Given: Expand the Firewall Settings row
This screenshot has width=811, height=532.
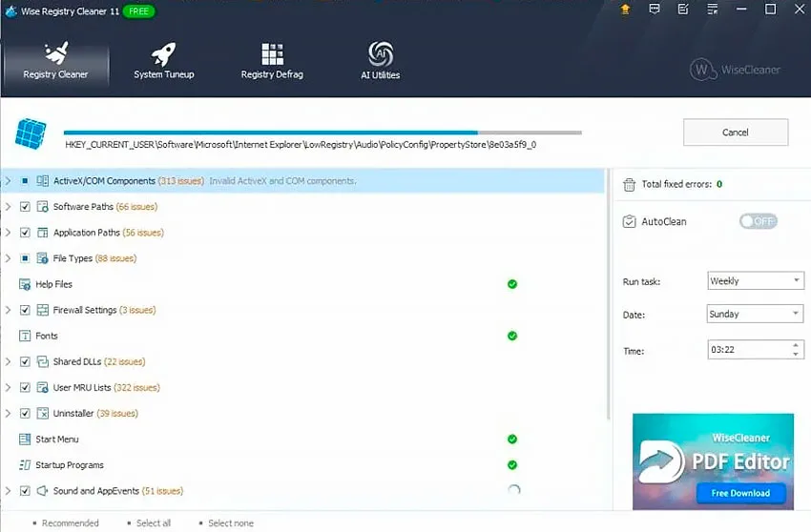Looking at the screenshot, I should pyautogui.click(x=9, y=310).
